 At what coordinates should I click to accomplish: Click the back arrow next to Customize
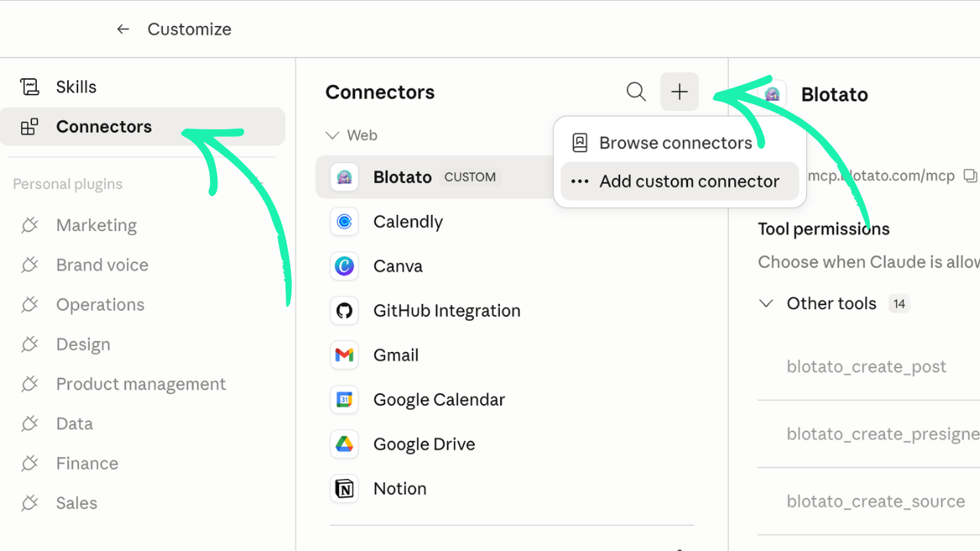click(x=122, y=29)
